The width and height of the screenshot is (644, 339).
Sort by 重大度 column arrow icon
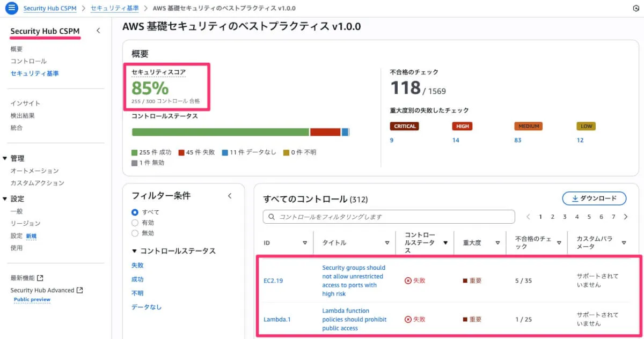[497, 243]
